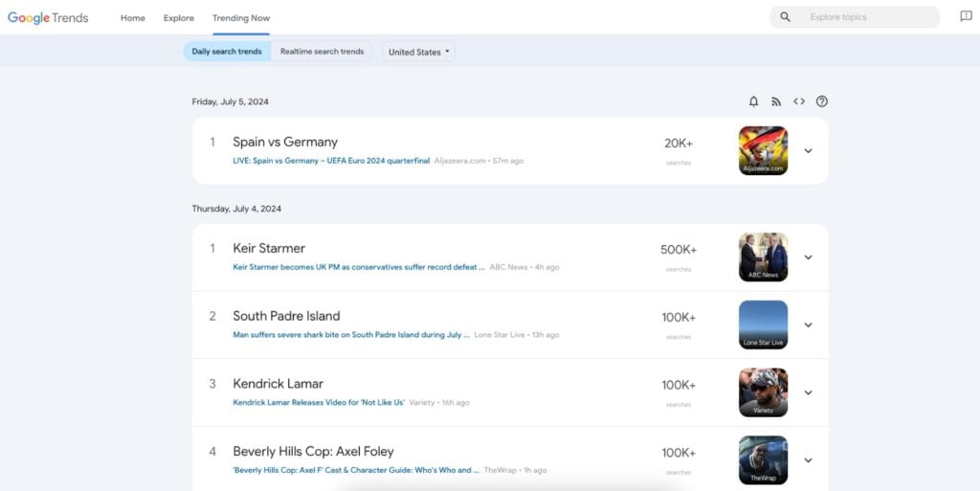Open the Home tab
This screenshot has width=980, height=491.
coord(132,18)
